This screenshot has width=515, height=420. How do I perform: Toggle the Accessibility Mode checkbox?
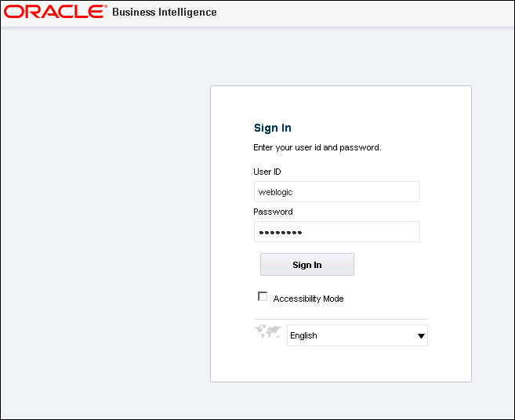[263, 297]
